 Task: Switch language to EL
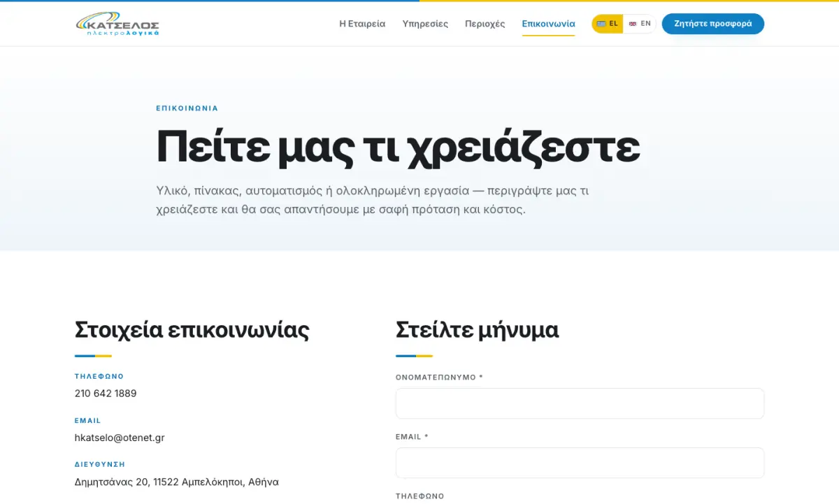tap(608, 24)
